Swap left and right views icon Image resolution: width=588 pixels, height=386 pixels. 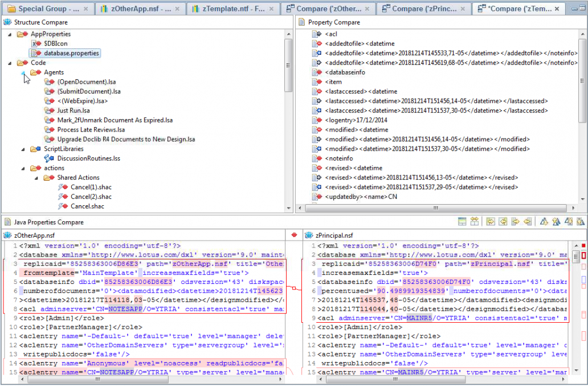coord(475,221)
